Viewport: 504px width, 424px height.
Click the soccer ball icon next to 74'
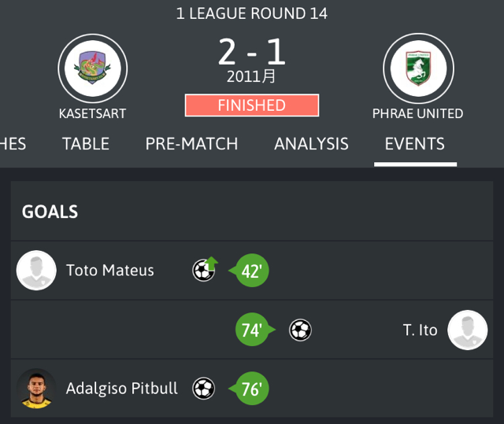coord(300,330)
